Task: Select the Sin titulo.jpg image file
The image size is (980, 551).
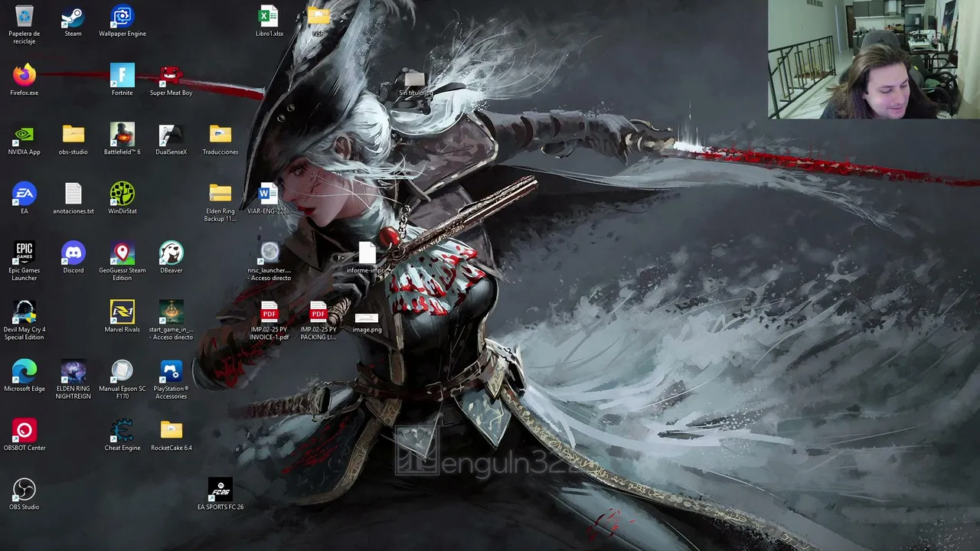Action: (x=414, y=77)
